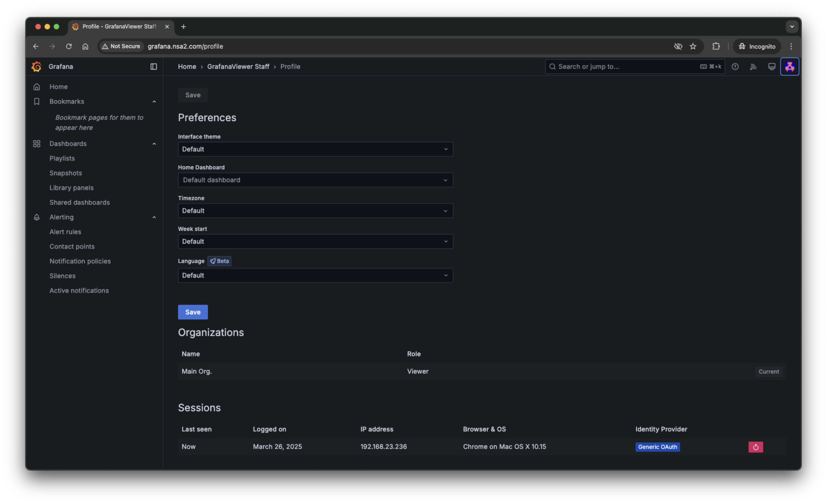Open Silences in sidebar
Screen dimensions: 827x504
tap(62, 276)
